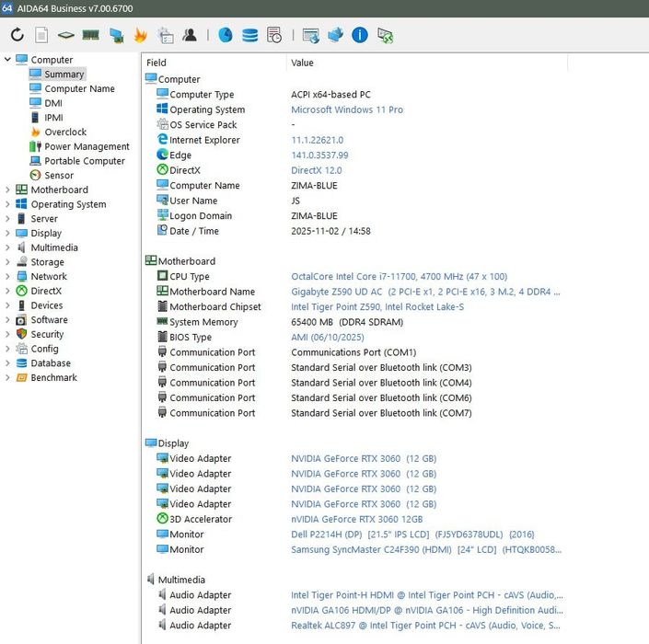649x644 pixels.
Task: Expand the Display tree node
Action: (x=7, y=233)
